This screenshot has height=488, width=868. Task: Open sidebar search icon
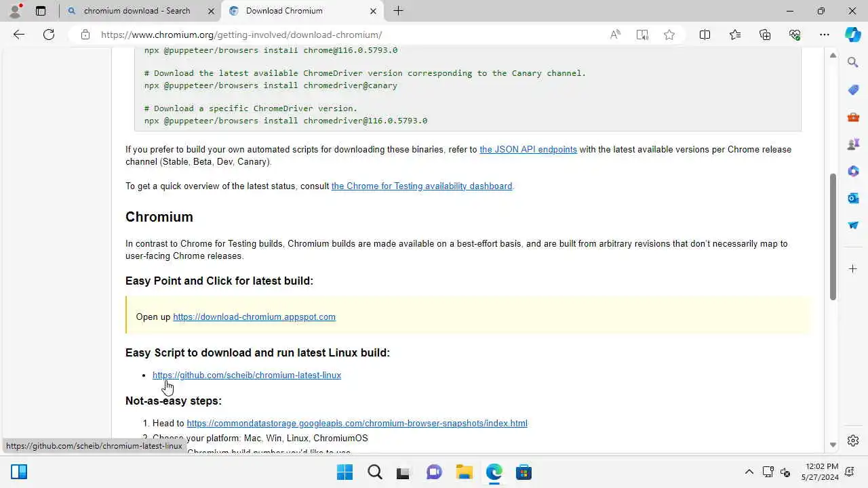click(853, 62)
